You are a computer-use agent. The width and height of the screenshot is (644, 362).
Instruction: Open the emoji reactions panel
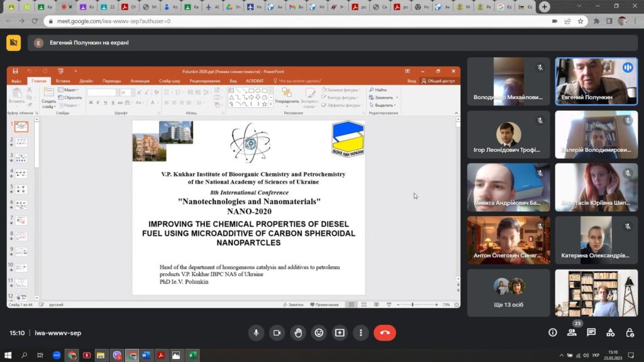[319, 332]
